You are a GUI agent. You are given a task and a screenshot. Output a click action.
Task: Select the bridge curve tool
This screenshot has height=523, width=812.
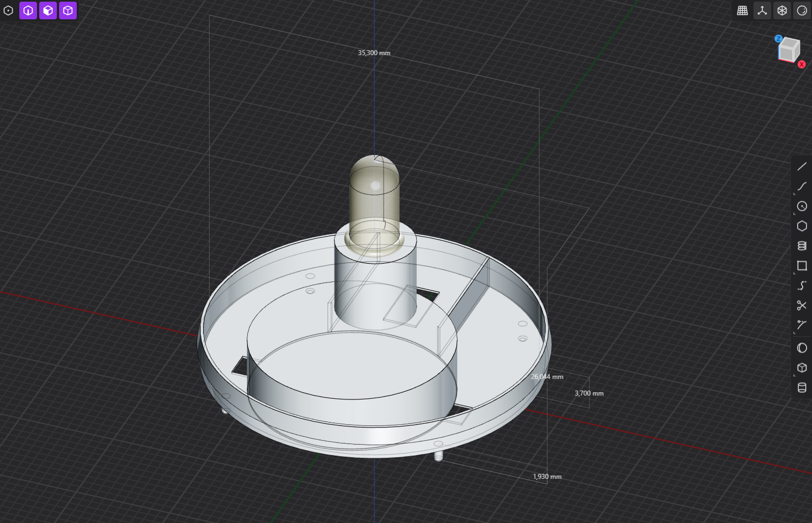[802, 286]
